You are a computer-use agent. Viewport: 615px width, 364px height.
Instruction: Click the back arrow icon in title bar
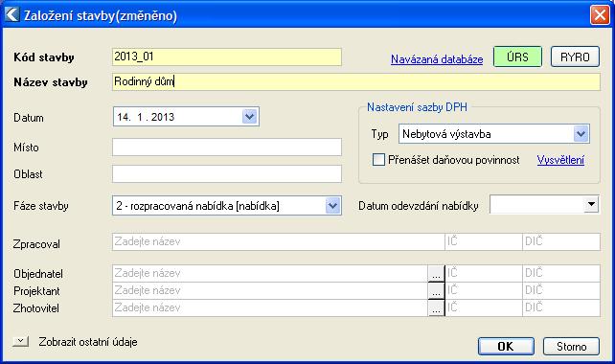(12, 15)
